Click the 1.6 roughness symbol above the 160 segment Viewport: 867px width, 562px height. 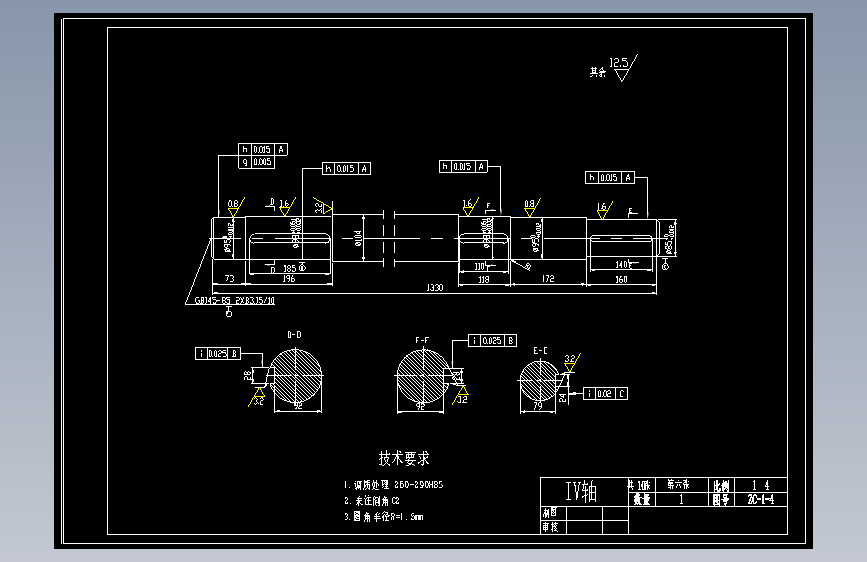coord(604,210)
